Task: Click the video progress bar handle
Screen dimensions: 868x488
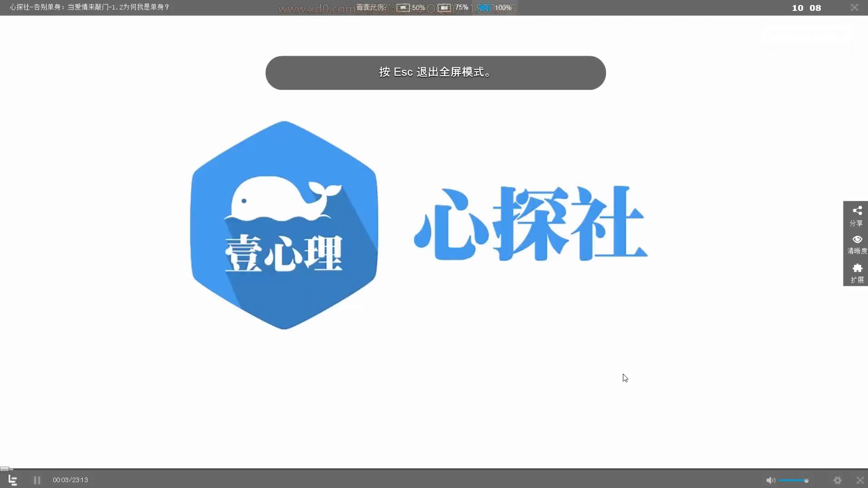Action: point(5,469)
